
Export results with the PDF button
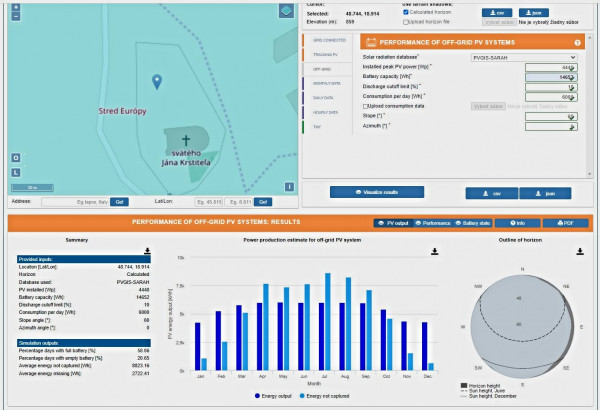pos(565,223)
